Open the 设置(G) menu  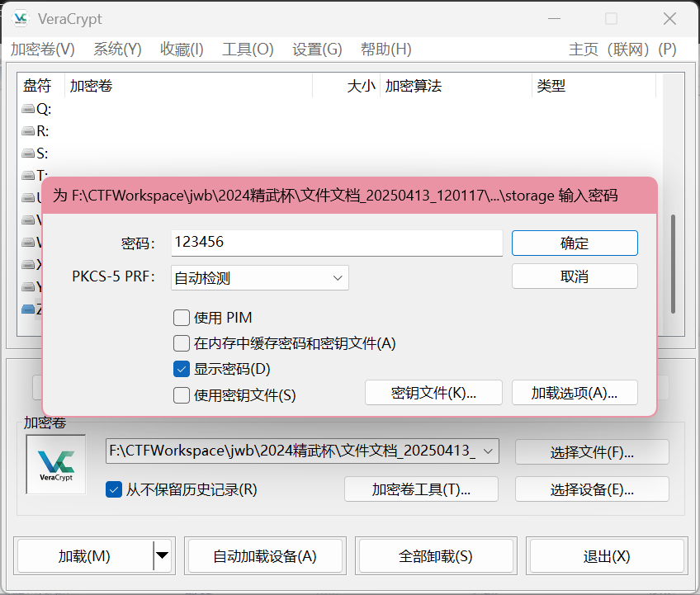[317, 49]
